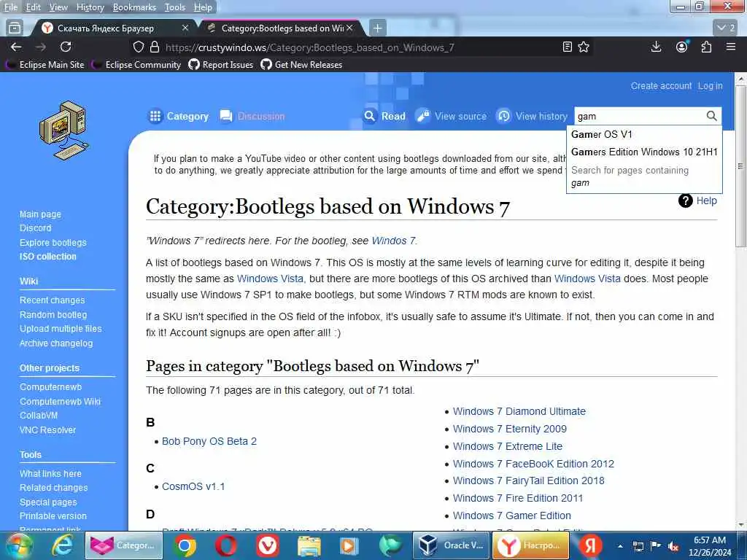Open the History menu
747x560 pixels.
tap(90, 7)
